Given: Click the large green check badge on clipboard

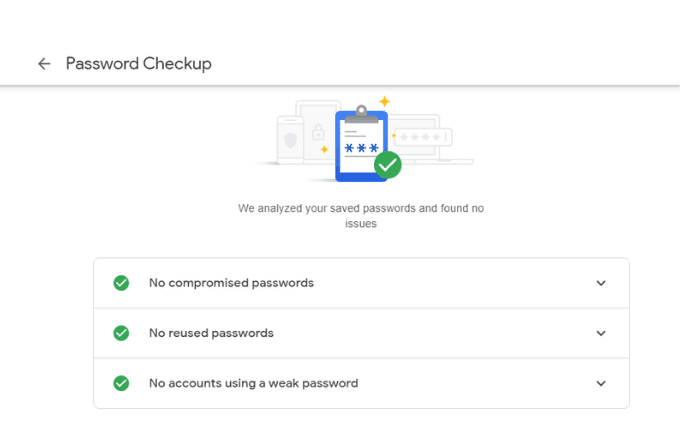Looking at the screenshot, I should coord(388,165).
